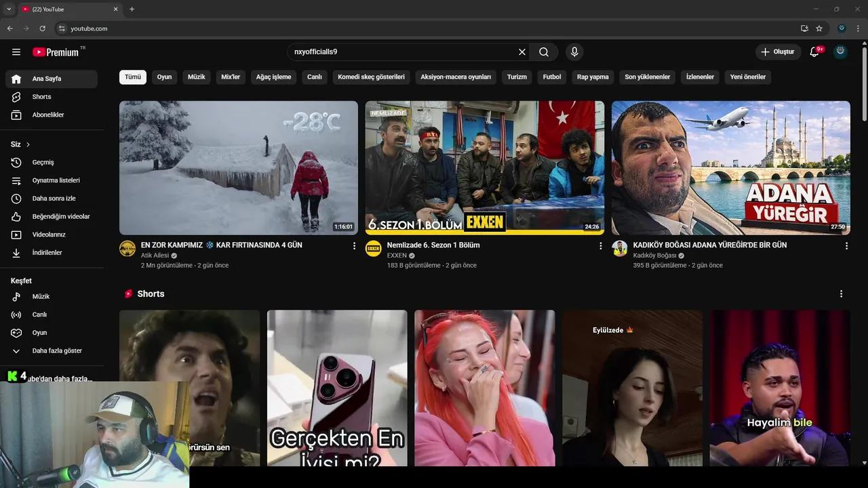The width and height of the screenshot is (868, 488).
Task: Click the magnifier search button
Action: pos(544,52)
